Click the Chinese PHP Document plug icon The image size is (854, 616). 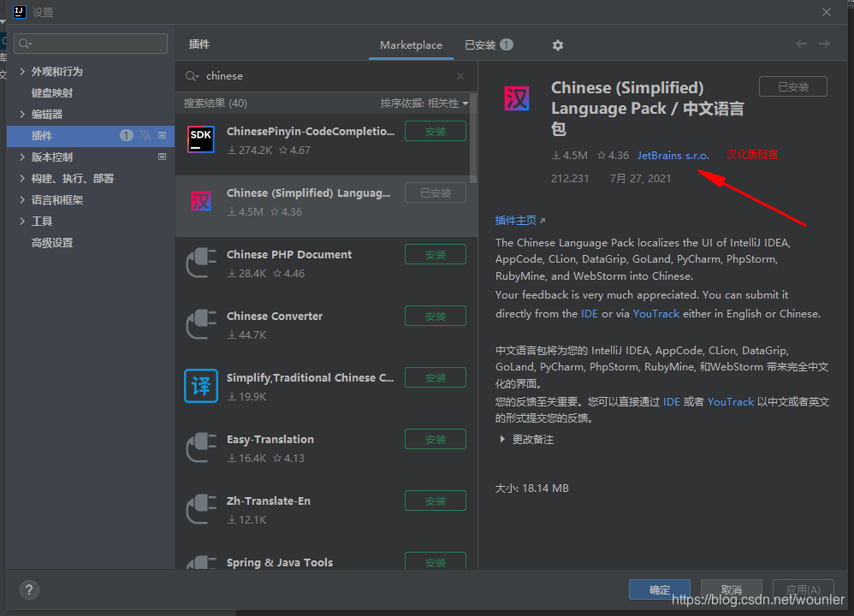pos(201,263)
